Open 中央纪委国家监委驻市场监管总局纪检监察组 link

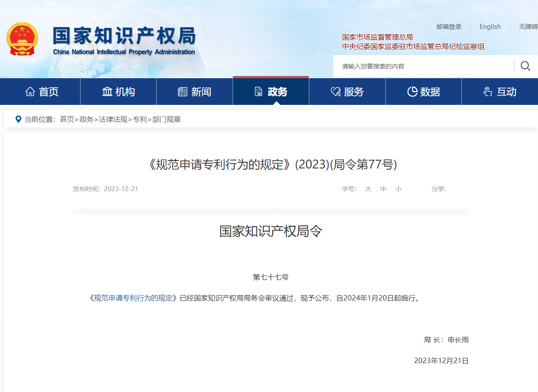(413, 46)
